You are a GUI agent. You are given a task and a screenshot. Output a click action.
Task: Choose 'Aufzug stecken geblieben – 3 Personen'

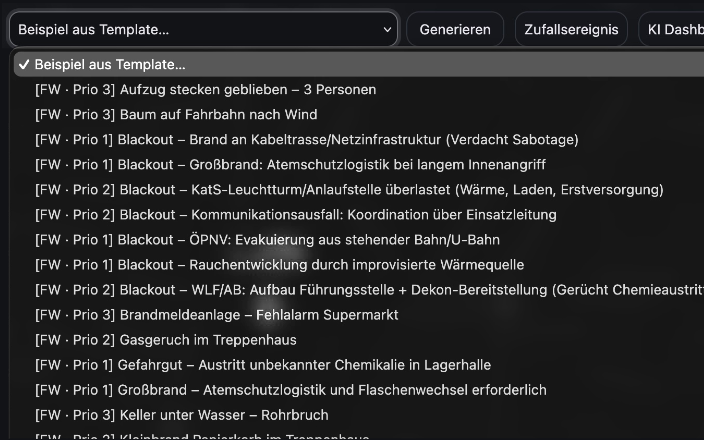pos(205,90)
